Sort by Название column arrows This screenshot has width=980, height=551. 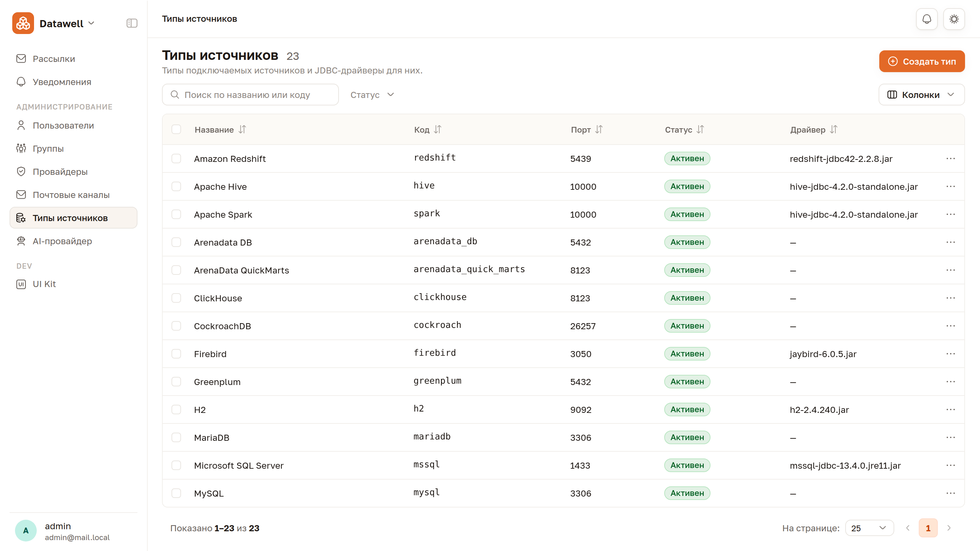tap(242, 130)
